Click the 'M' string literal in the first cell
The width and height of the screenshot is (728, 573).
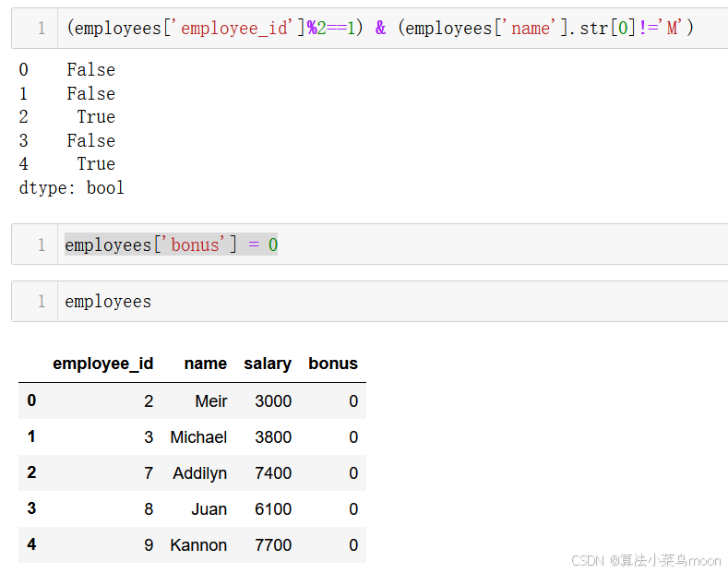pyautogui.click(x=671, y=29)
